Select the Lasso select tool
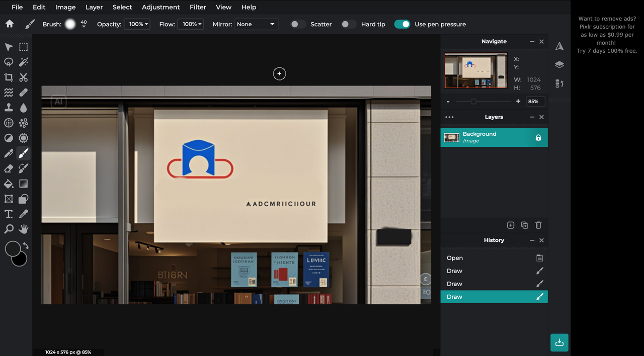Viewport: 644px width, 356px height. coord(9,62)
